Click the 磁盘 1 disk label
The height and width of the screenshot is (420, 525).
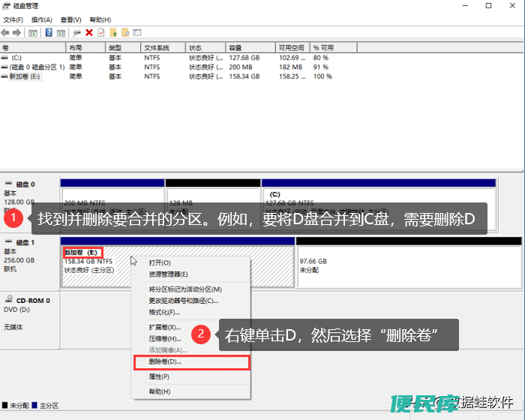25,242
